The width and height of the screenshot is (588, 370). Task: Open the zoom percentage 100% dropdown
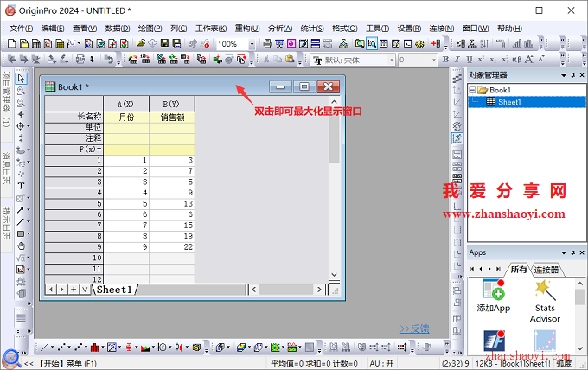252,44
